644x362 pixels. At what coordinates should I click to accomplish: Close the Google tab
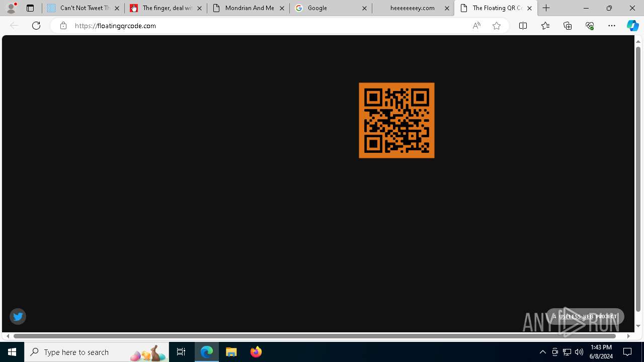(x=364, y=8)
